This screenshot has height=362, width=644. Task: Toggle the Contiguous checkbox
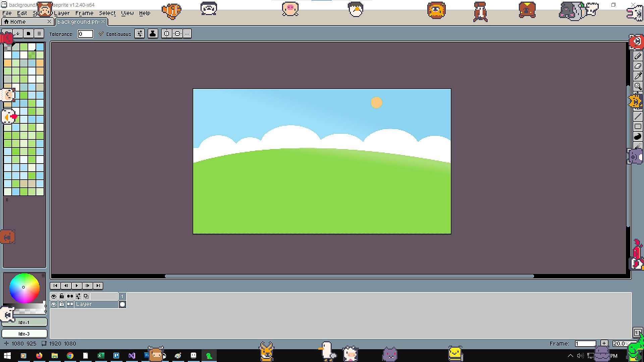point(101,34)
